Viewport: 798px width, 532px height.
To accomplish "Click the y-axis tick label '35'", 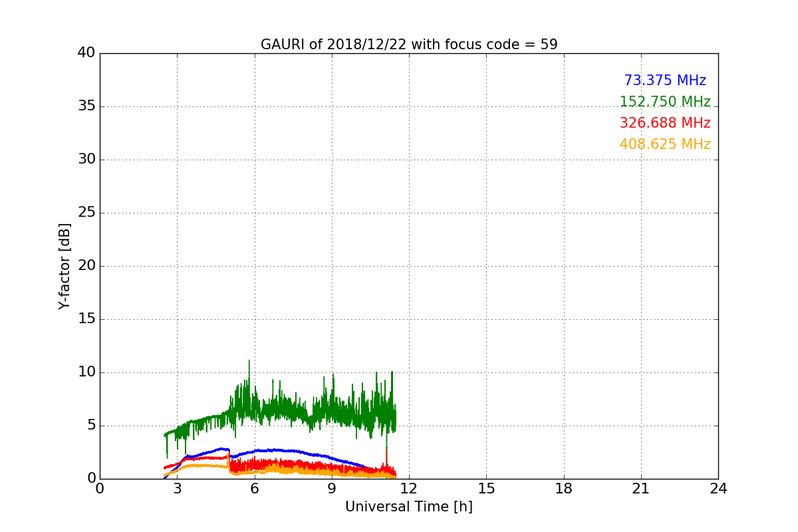I will click(86, 106).
